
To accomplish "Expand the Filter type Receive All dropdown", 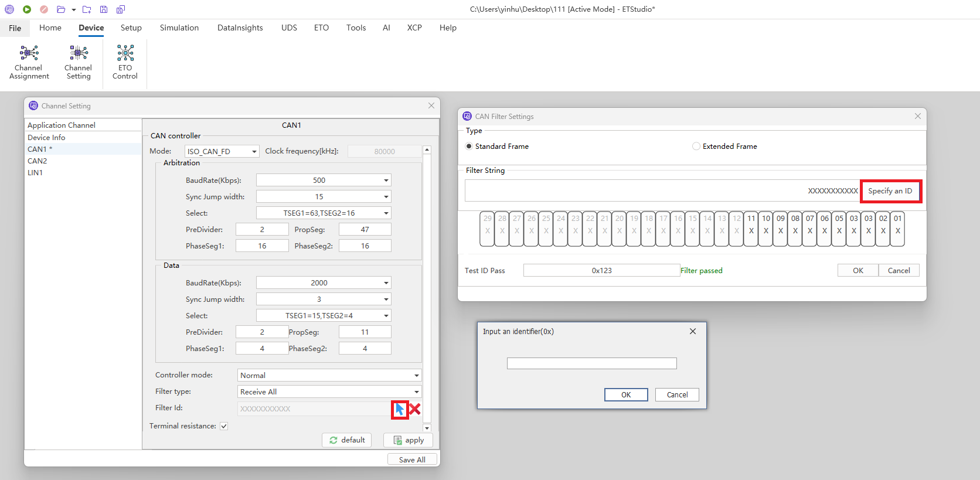I will [x=329, y=392].
